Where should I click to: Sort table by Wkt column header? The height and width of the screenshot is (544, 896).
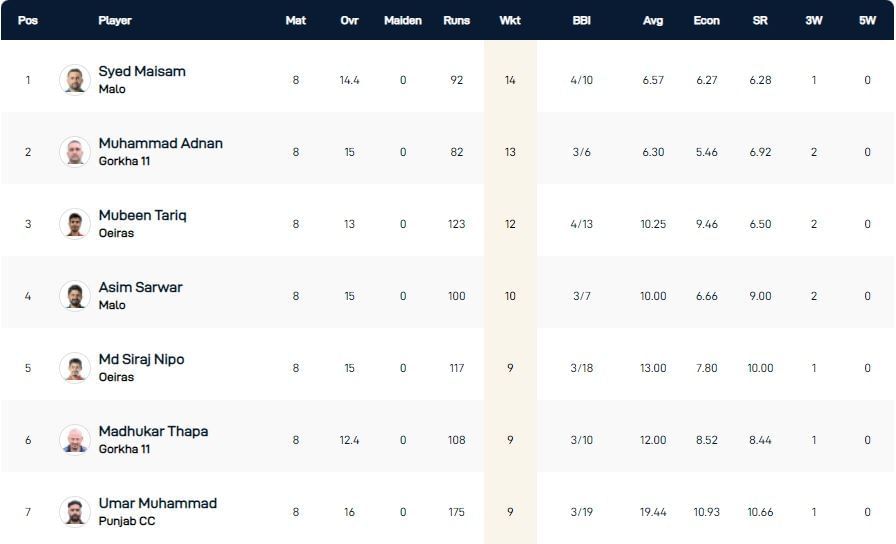[510, 20]
